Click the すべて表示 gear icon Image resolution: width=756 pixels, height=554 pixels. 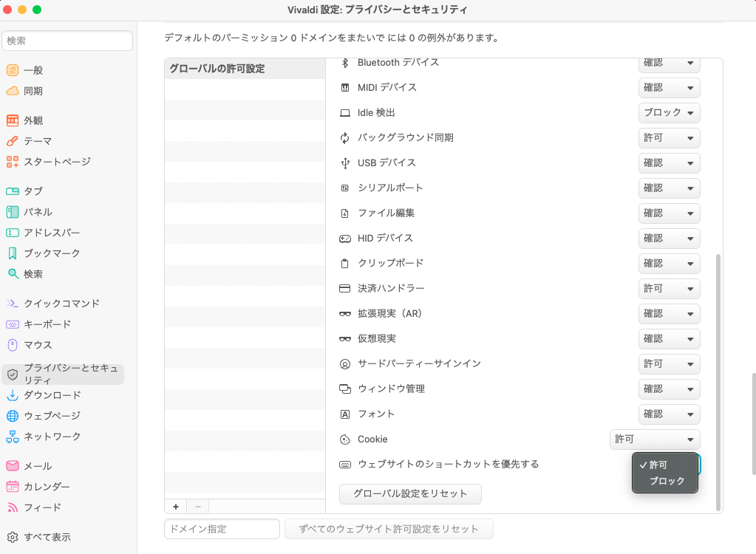point(13,537)
